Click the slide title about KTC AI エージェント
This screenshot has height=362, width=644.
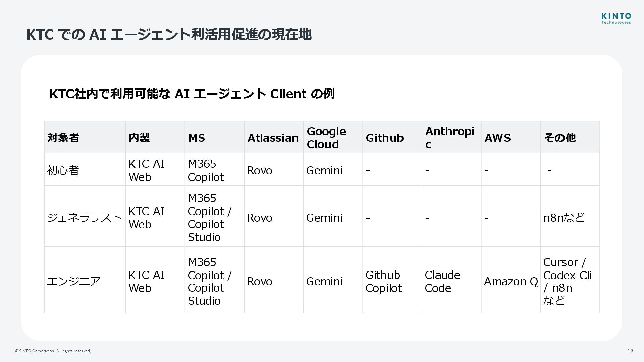coord(169,35)
